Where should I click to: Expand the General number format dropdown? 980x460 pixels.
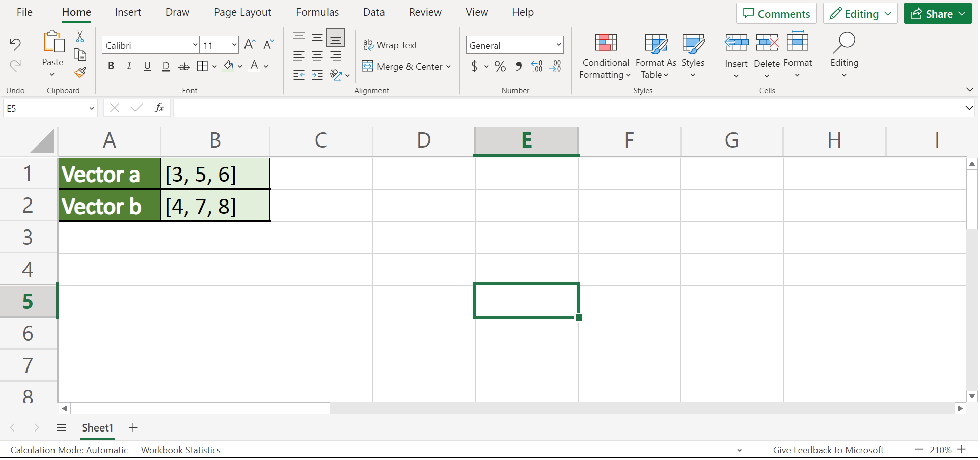(558, 45)
